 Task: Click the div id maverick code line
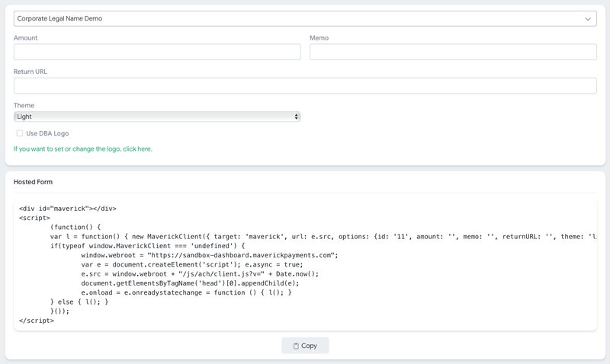pyautogui.click(x=68, y=209)
